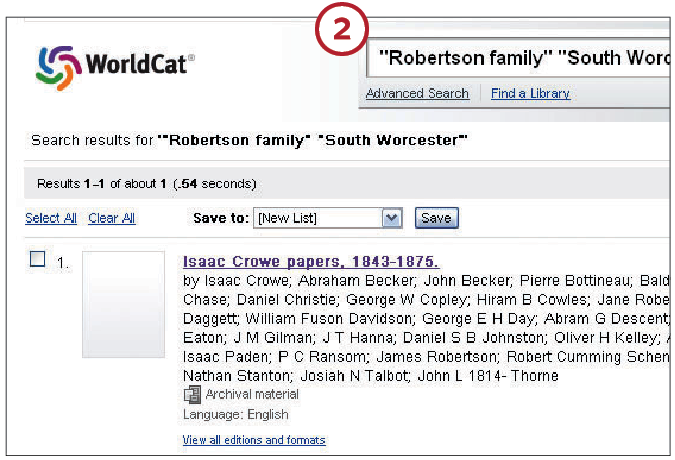Image resolution: width=675 pixels, height=460 pixels.
Task: Click the Results 1-1 of about 1 bar
Action: (347, 183)
